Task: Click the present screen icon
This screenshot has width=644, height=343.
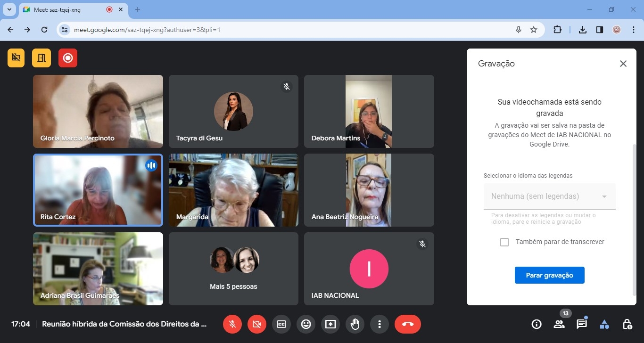Action: [x=330, y=324]
